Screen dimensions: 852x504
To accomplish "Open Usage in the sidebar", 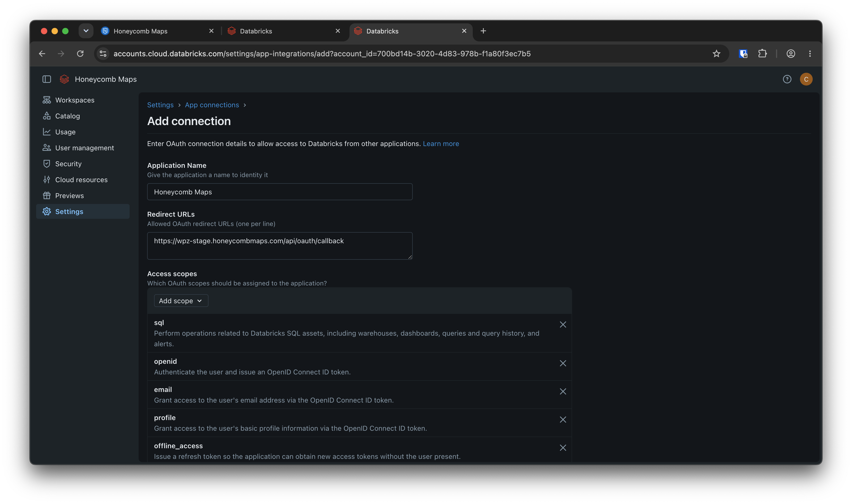I will click(83, 132).
